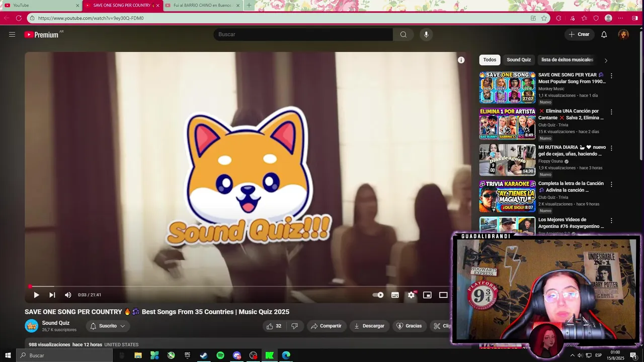Open Steam from the taskbar

tap(204, 355)
